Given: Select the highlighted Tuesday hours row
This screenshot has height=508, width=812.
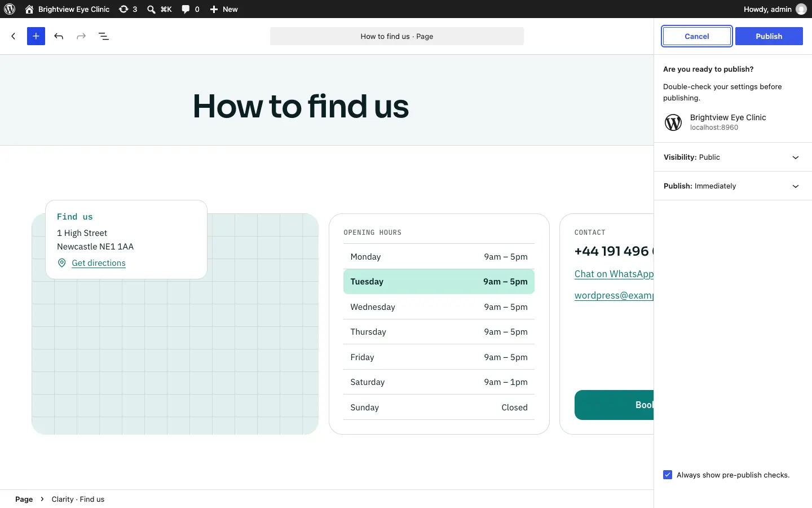Looking at the screenshot, I should 439,282.
